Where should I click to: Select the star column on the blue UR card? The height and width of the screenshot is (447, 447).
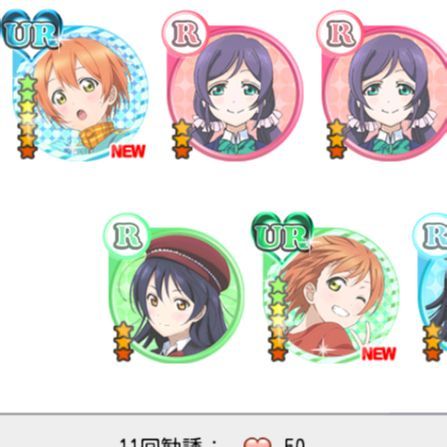27,117
